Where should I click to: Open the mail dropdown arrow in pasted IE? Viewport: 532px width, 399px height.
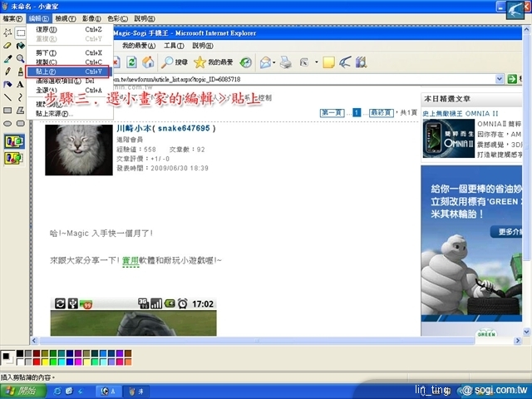click(x=273, y=62)
